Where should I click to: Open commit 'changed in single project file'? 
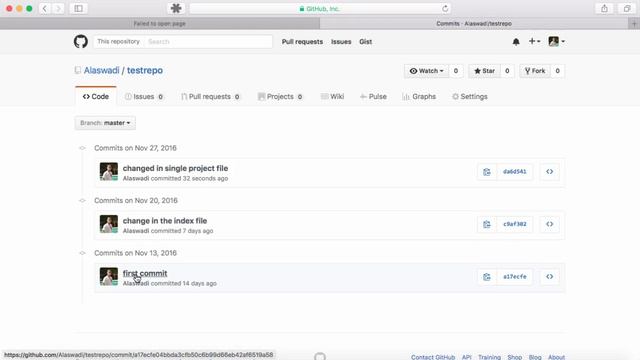176,168
